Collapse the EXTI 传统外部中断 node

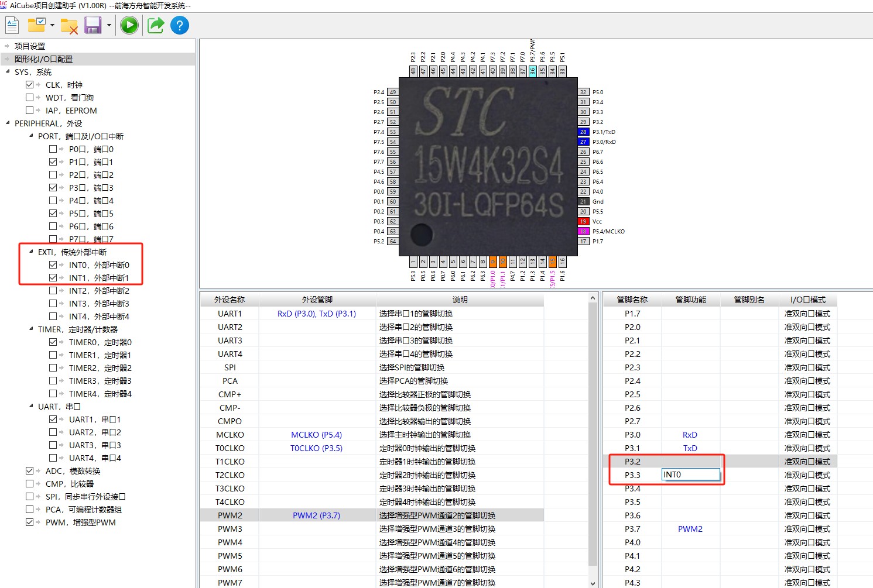(x=31, y=252)
